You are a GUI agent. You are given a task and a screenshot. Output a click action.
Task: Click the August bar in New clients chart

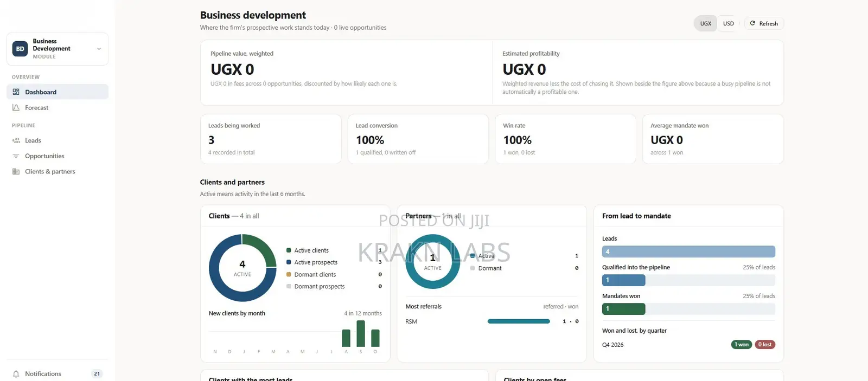click(346, 338)
